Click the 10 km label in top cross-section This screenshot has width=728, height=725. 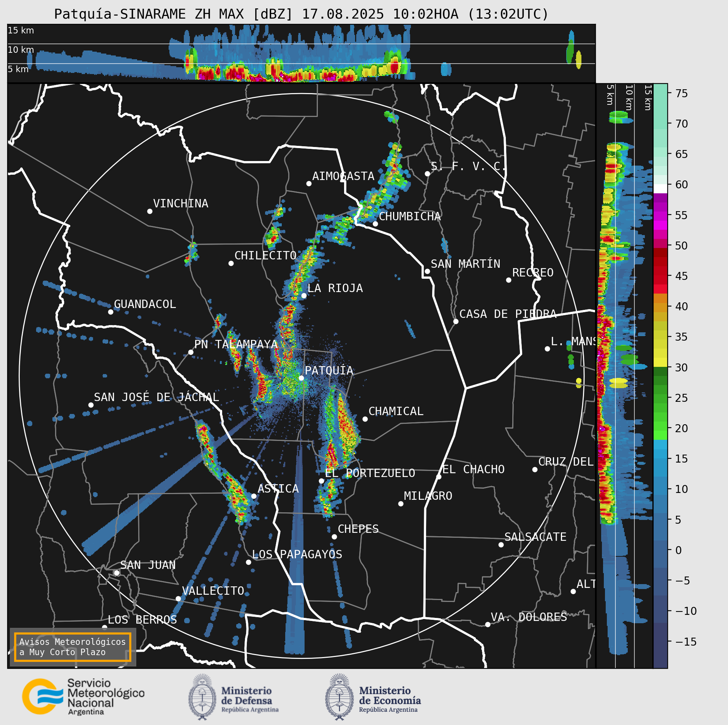[21, 50]
